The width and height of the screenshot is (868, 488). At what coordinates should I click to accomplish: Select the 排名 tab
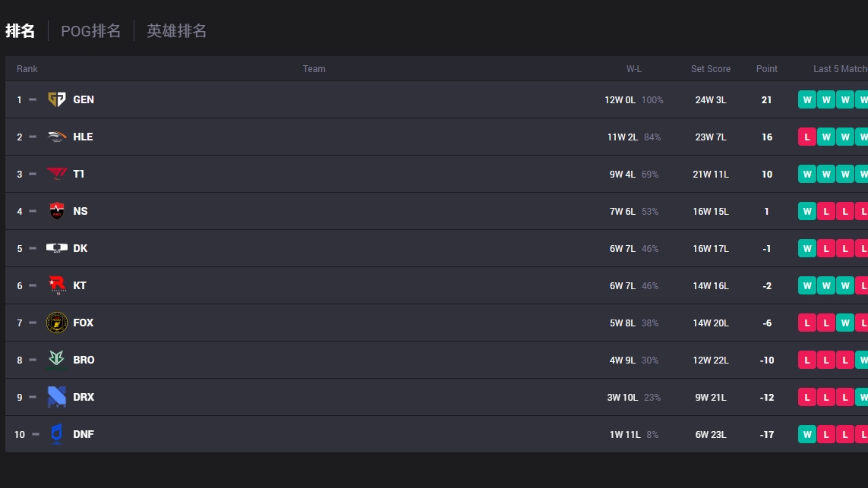pos(20,31)
